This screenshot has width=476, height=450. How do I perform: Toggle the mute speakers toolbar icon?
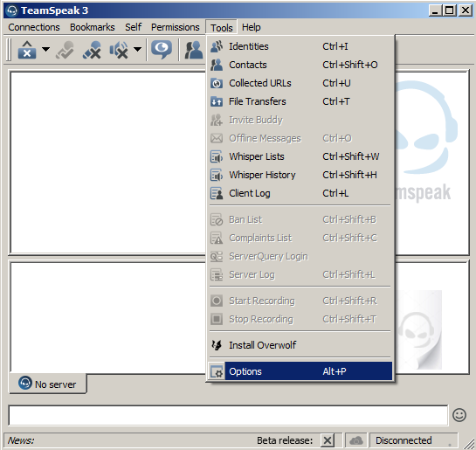pos(119,50)
